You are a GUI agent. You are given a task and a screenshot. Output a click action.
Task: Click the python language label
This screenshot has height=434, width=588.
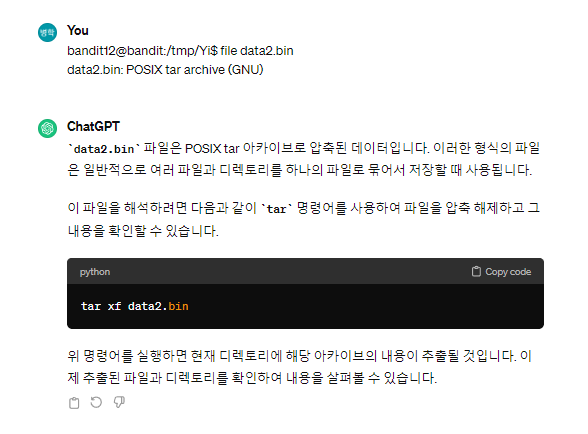[x=95, y=272]
